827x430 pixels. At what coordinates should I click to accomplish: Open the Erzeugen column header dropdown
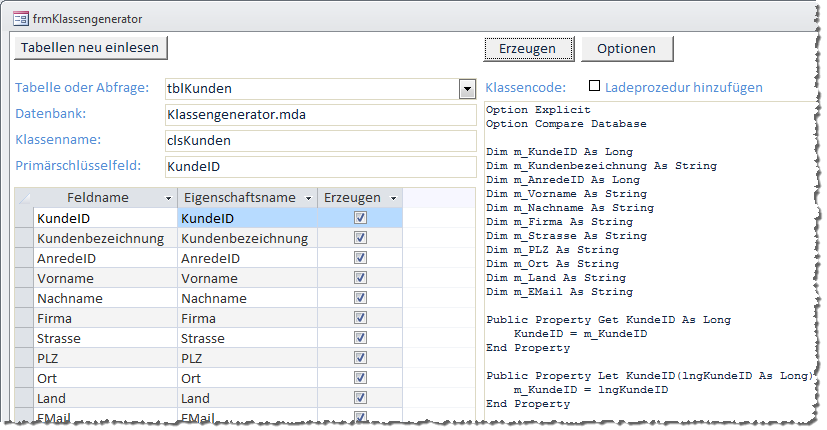click(x=394, y=198)
